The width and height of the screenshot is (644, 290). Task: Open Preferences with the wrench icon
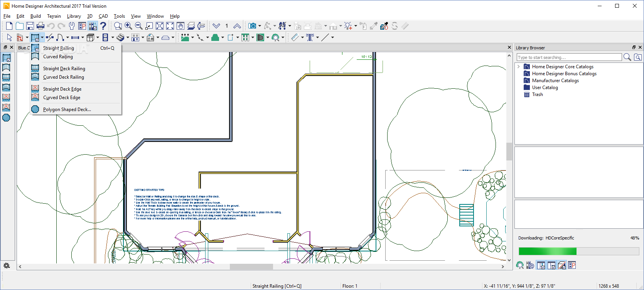72,26
